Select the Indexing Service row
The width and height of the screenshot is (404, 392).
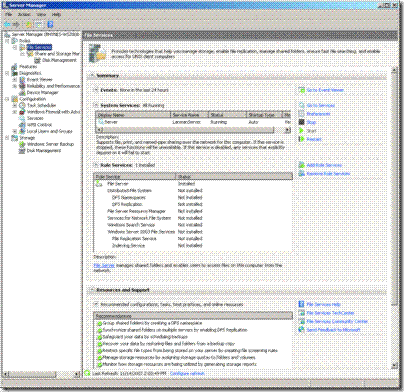[193, 245]
